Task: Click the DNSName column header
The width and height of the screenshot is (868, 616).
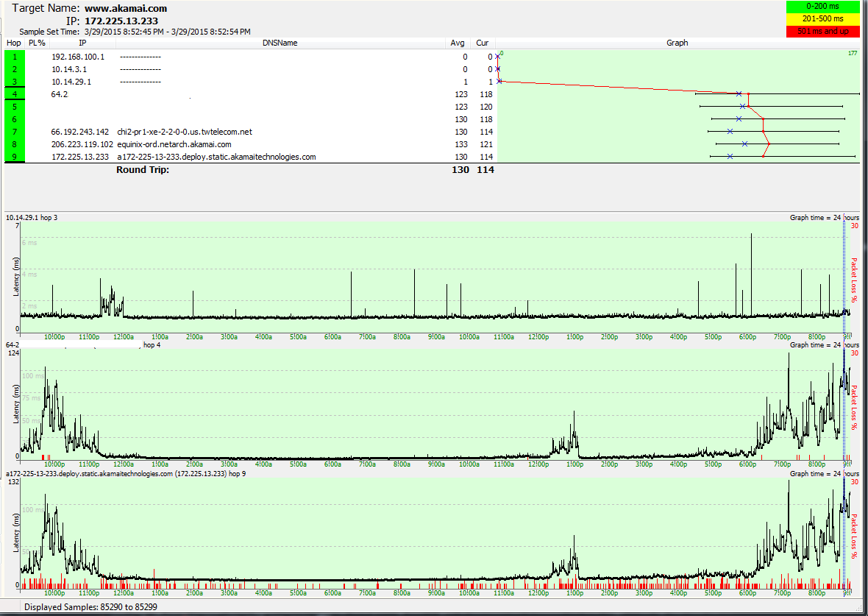Action: 280,43
